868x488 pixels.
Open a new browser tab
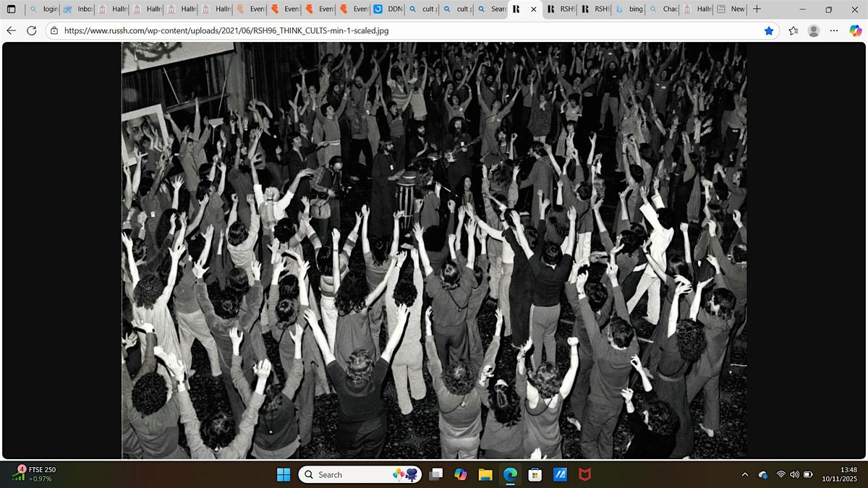click(757, 9)
